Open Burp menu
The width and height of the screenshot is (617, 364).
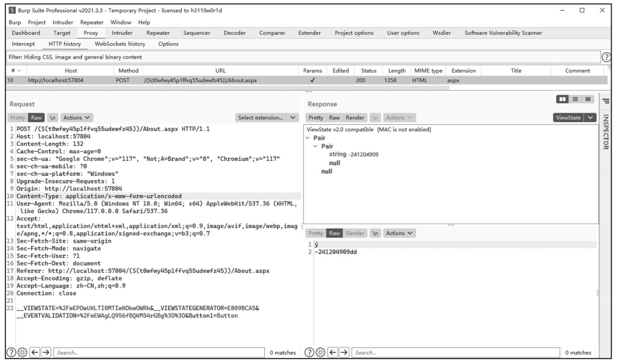[x=15, y=22]
